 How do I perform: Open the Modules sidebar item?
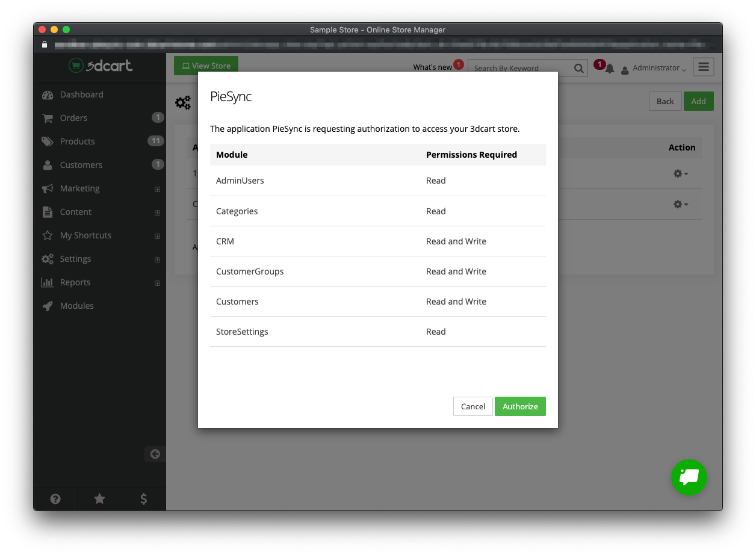pyautogui.click(x=76, y=306)
